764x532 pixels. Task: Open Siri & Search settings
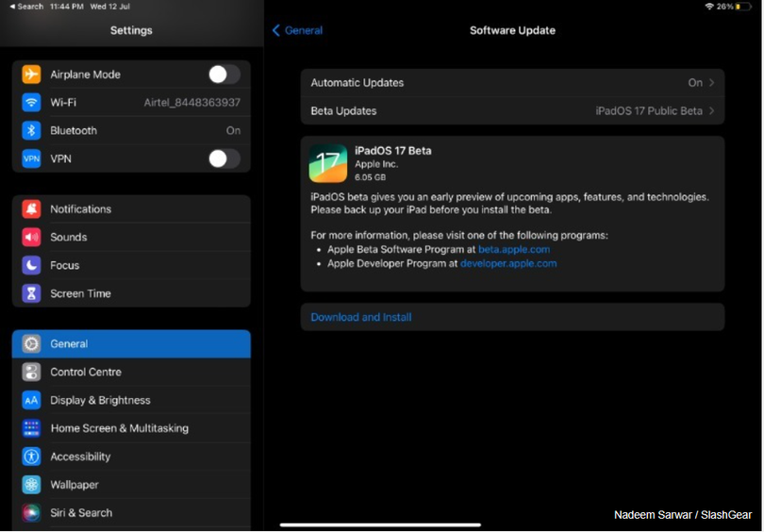pyautogui.click(x=131, y=513)
